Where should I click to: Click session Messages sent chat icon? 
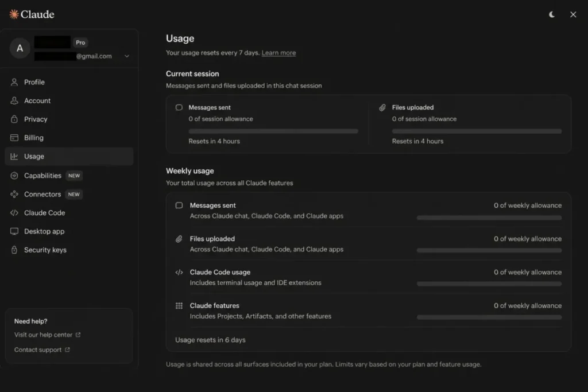click(179, 107)
